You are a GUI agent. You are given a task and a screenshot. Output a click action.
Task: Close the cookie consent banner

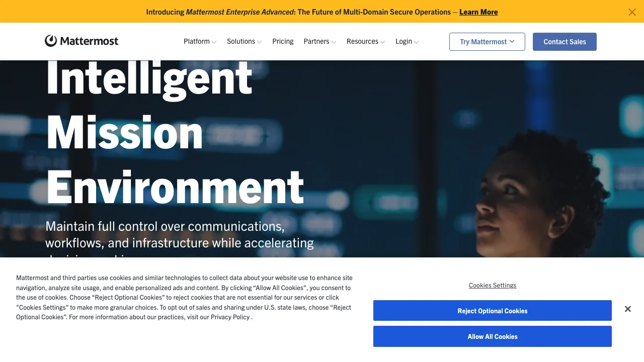point(627,309)
